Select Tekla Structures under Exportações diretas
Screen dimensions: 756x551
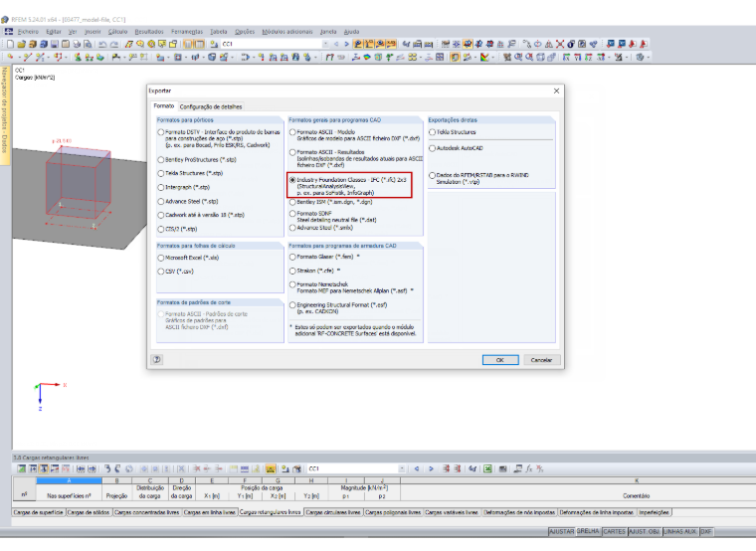point(433,132)
